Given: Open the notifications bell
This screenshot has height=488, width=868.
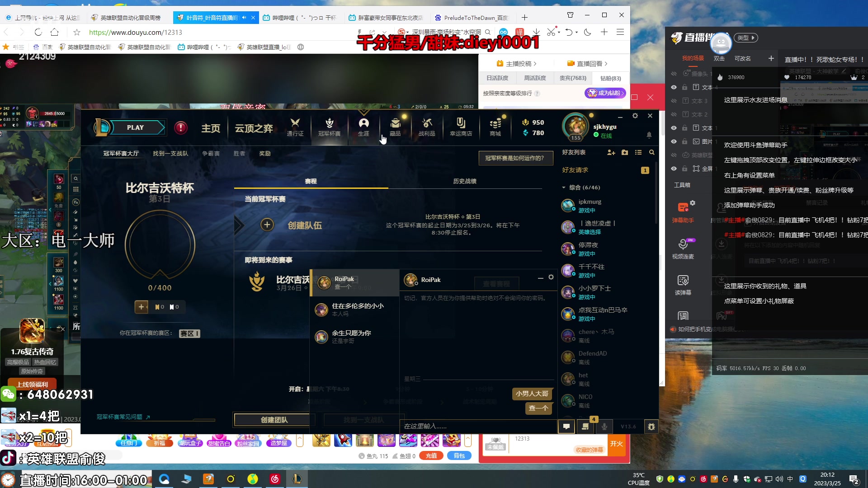Looking at the screenshot, I should point(649,135).
